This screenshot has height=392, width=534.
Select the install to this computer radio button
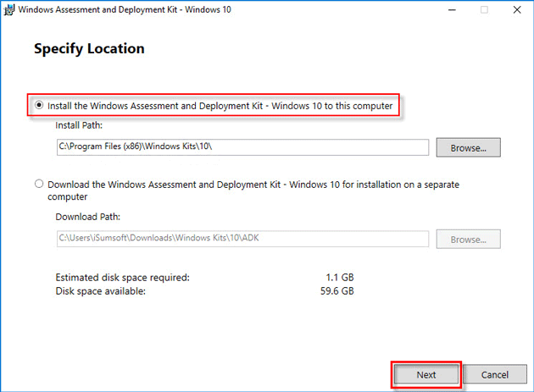click(x=39, y=106)
